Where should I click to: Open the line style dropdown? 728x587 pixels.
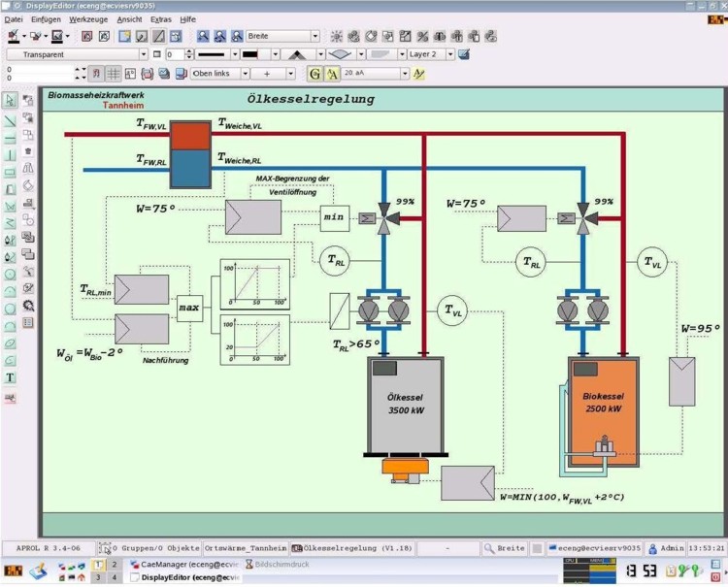[235, 54]
